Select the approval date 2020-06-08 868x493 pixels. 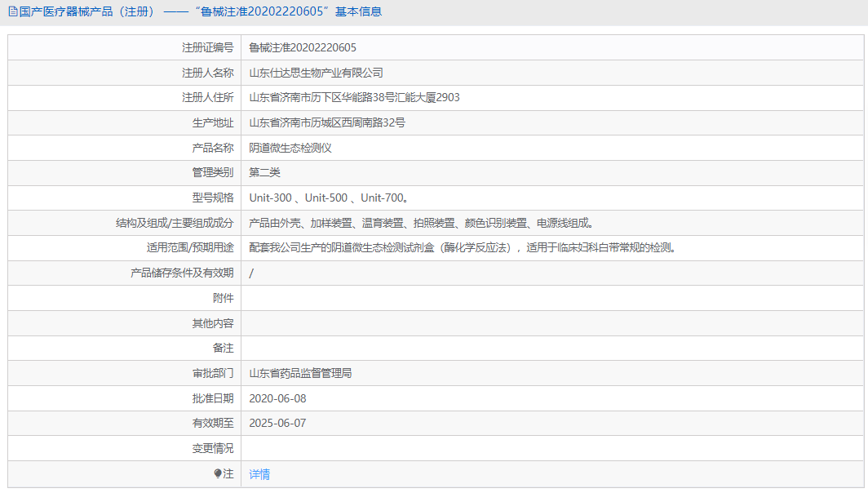[x=281, y=398]
